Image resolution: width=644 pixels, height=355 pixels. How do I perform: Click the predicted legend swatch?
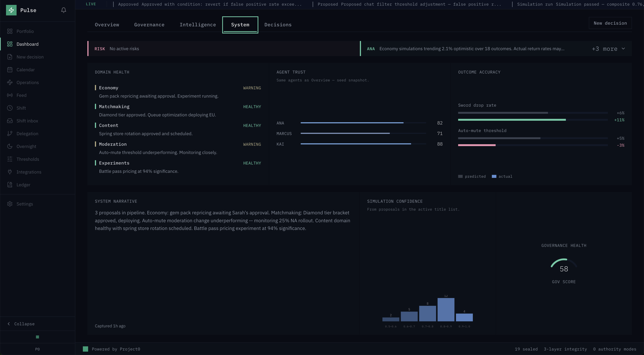tap(460, 176)
